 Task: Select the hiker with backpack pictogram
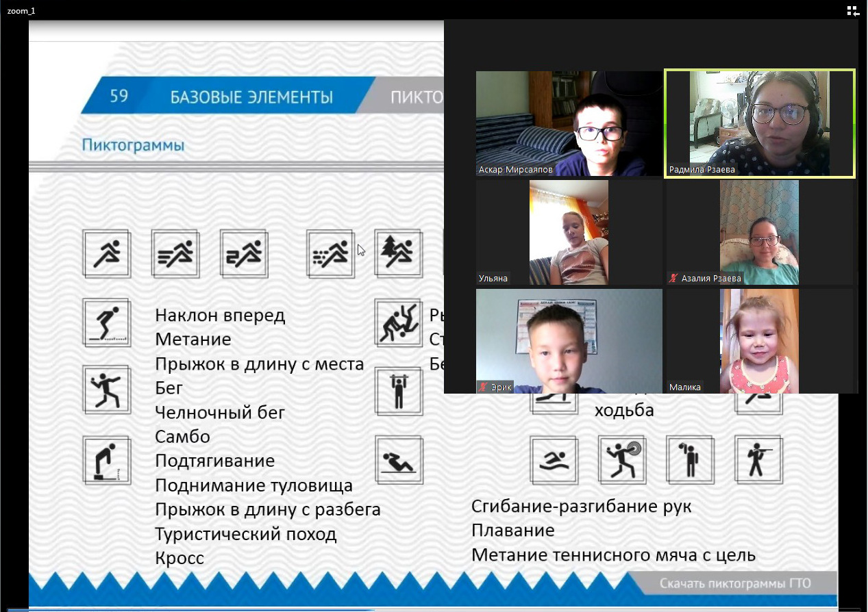point(689,459)
